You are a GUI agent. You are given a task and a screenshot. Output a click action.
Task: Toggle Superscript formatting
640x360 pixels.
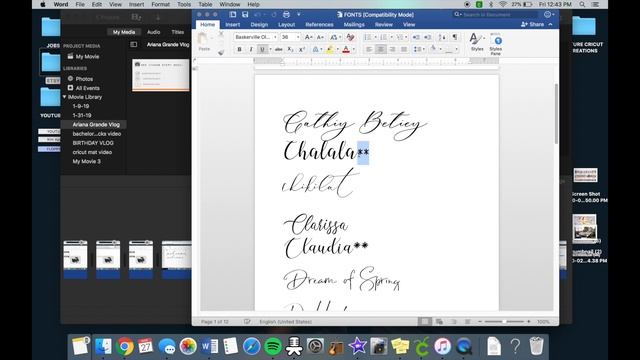(302, 49)
